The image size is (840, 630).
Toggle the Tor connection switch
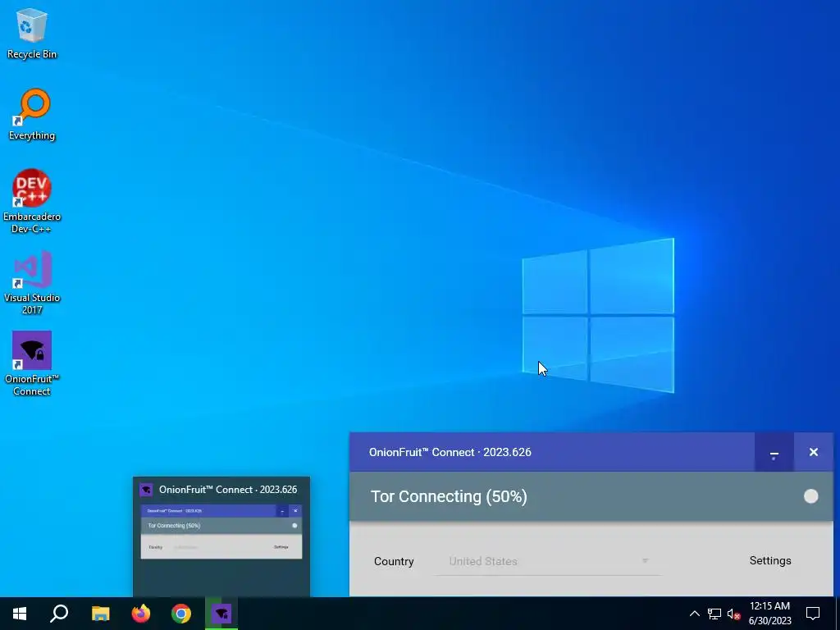pyautogui.click(x=810, y=496)
